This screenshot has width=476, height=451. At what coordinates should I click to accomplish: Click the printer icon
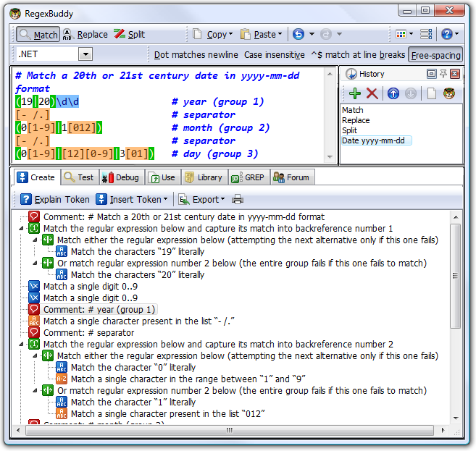[238, 200]
